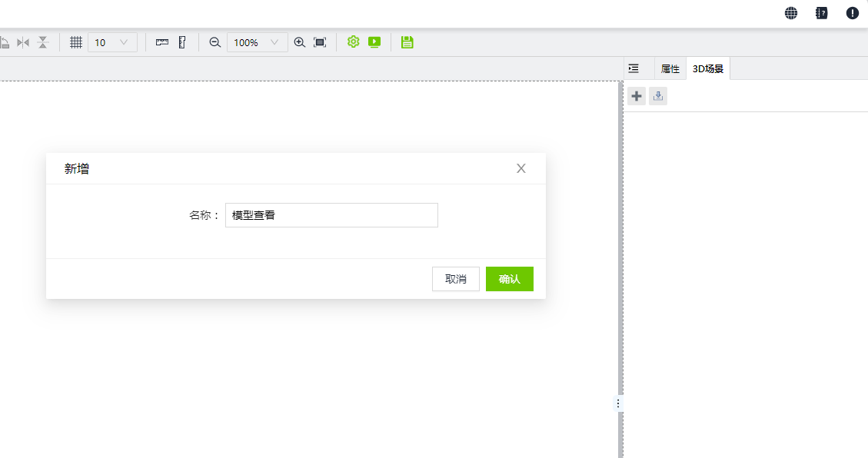
Task: Toggle the vertical ruler icon
Action: point(182,42)
